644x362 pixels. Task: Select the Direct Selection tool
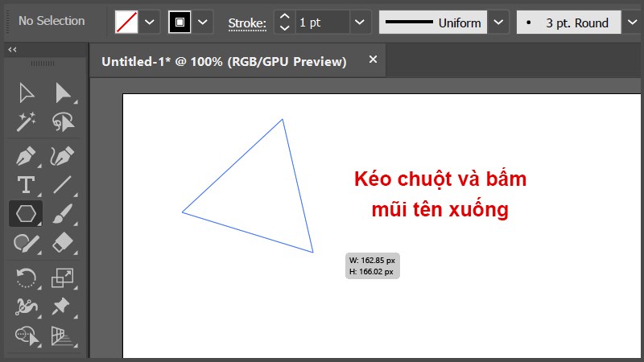[x=63, y=93]
